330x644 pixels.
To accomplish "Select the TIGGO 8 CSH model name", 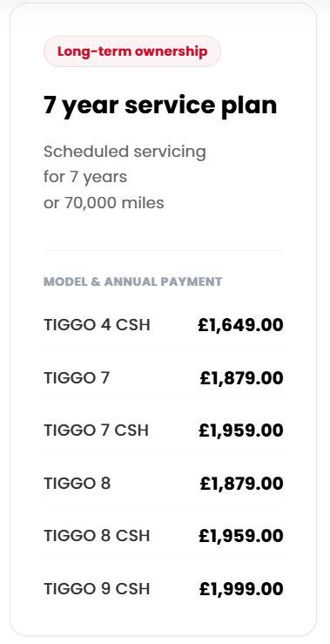I will [97, 536].
